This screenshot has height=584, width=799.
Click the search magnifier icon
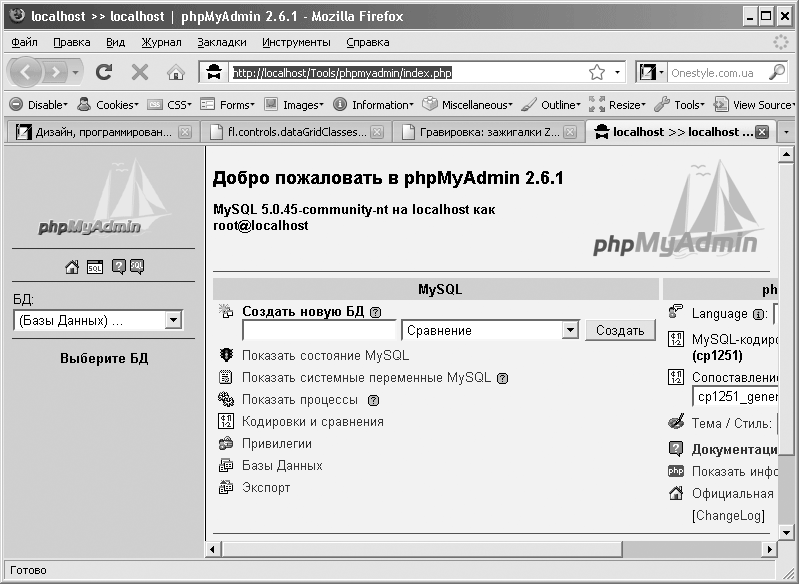(777, 72)
